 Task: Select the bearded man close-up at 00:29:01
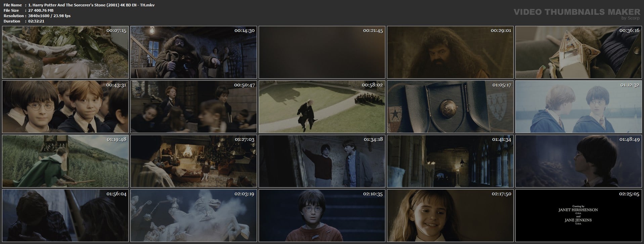coord(450,52)
